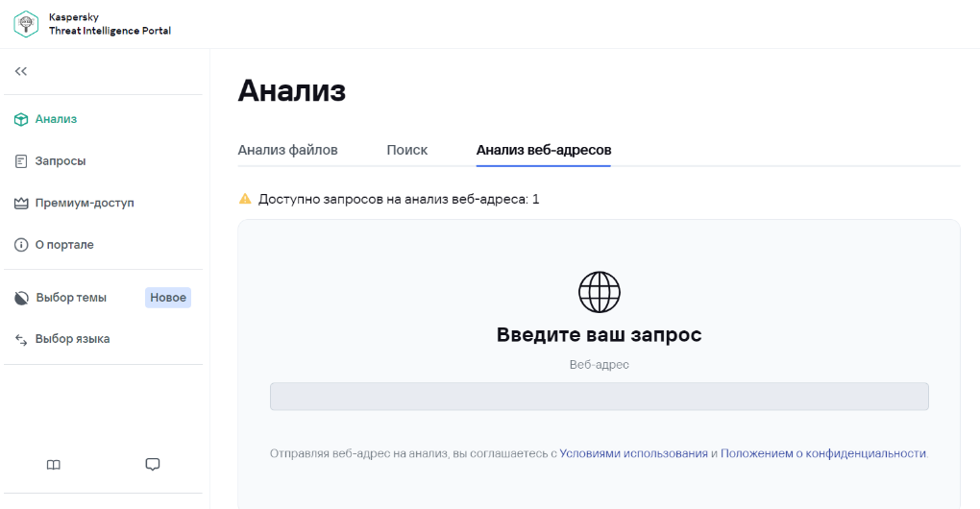Click the Новое badge
This screenshot has width=980, height=509.
coord(168,298)
